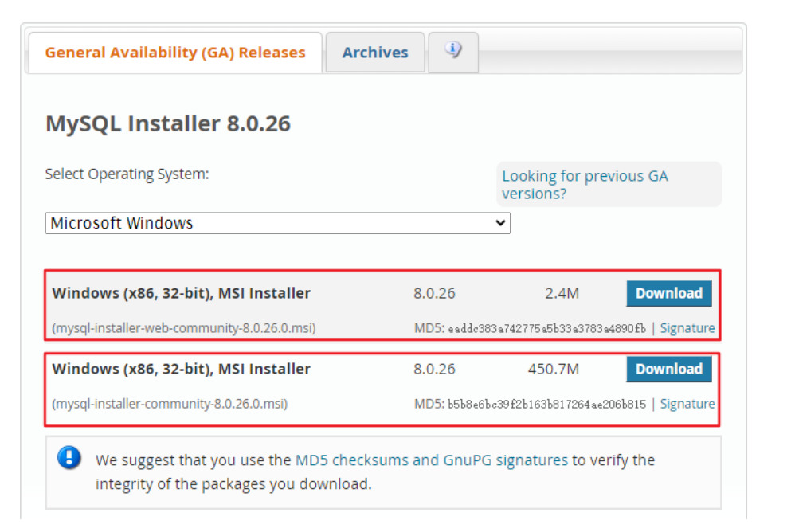Click the blue exclamation notice icon
This screenshot has width=791, height=532.
tap(69, 458)
